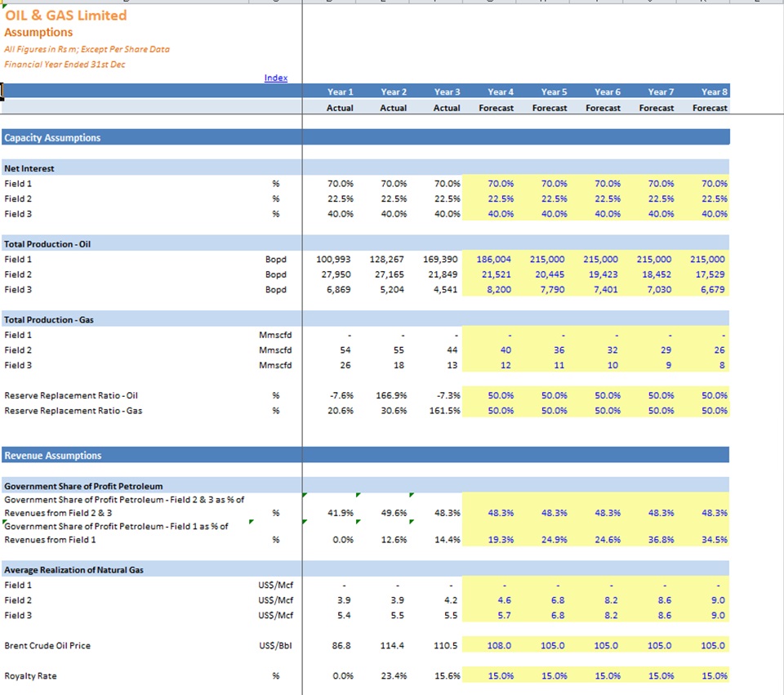Select Reserve Replacement Ratio - Gas label

coord(73,411)
